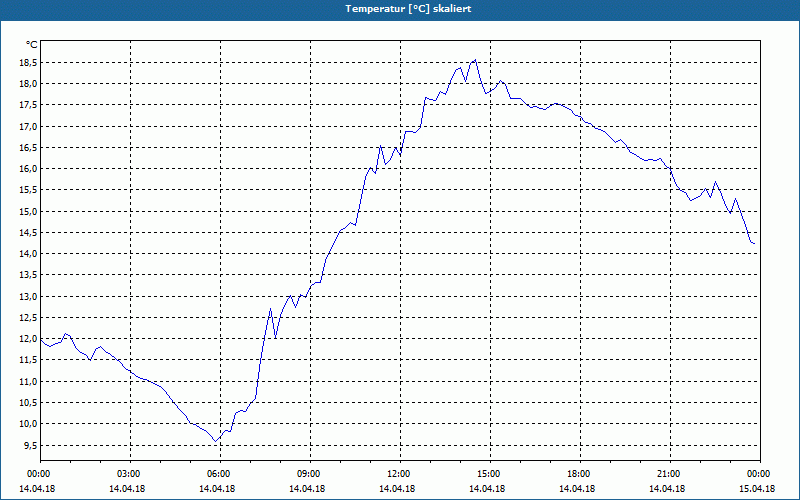Select the 13,0 y-axis label

pyautogui.click(x=29, y=296)
